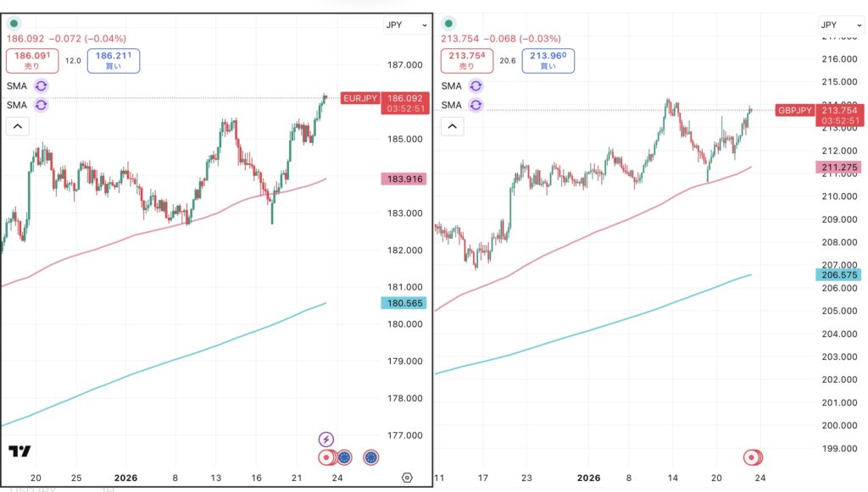
Task: Click the first SMA refresh icon on GBPJPY chart
Action: pos(476,86)
